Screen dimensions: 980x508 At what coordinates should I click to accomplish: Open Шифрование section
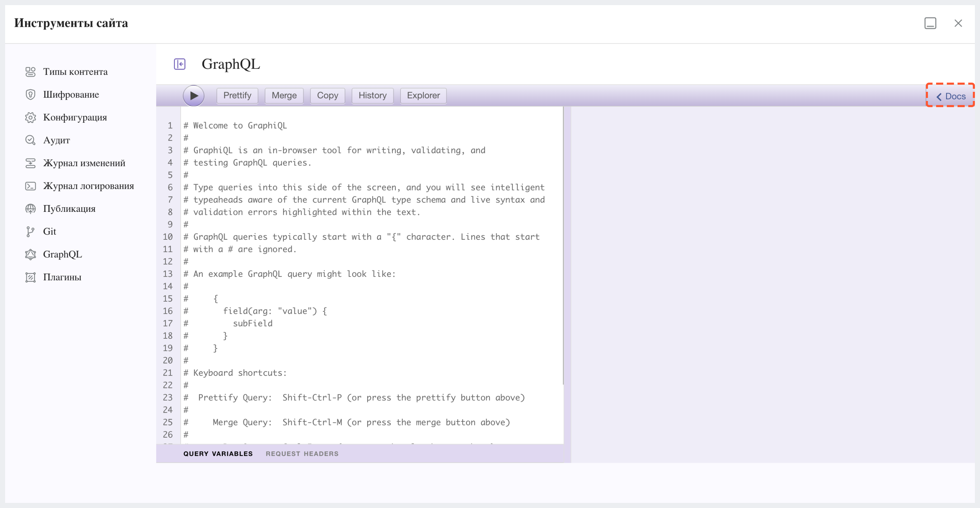pyautogui.click(x=71, y=94)
